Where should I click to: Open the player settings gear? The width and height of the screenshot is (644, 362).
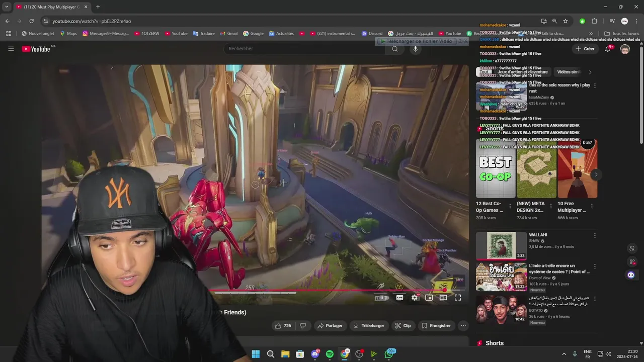click(415, 298)
